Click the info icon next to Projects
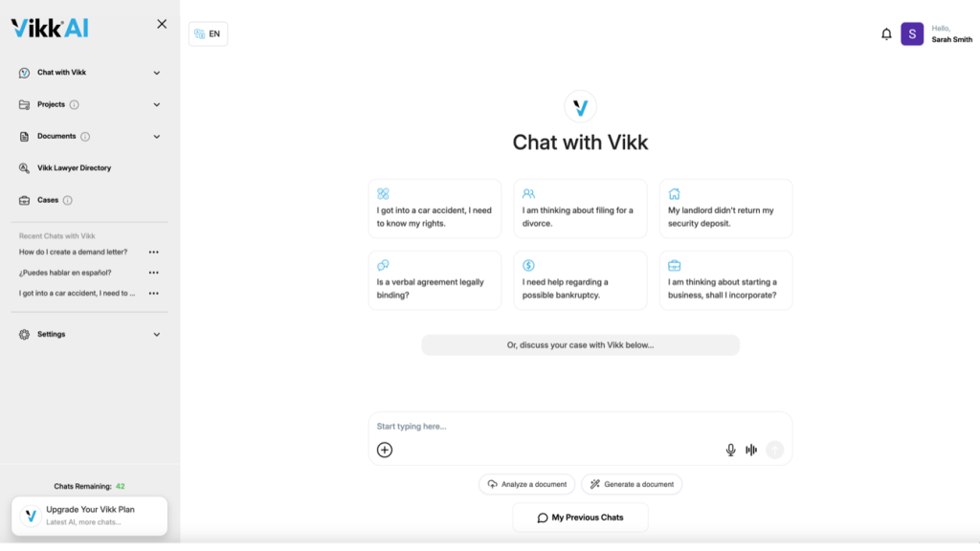Viewport: 980px width, 551px height. point(75,105)
